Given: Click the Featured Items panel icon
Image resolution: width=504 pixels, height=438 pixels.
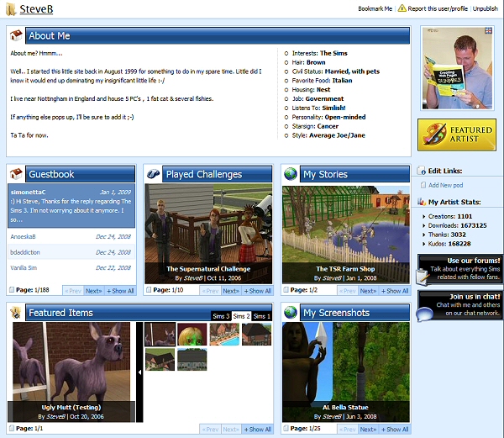Looking at the screenshot, I should pos(15,313).
